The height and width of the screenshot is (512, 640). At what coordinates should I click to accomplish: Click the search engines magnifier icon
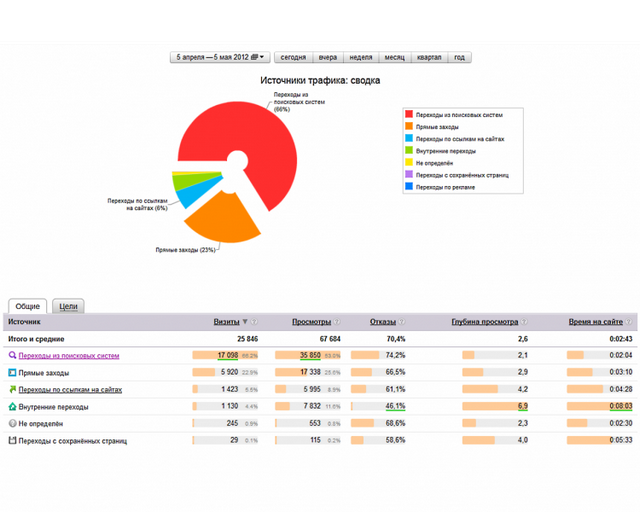pos(13,355)
